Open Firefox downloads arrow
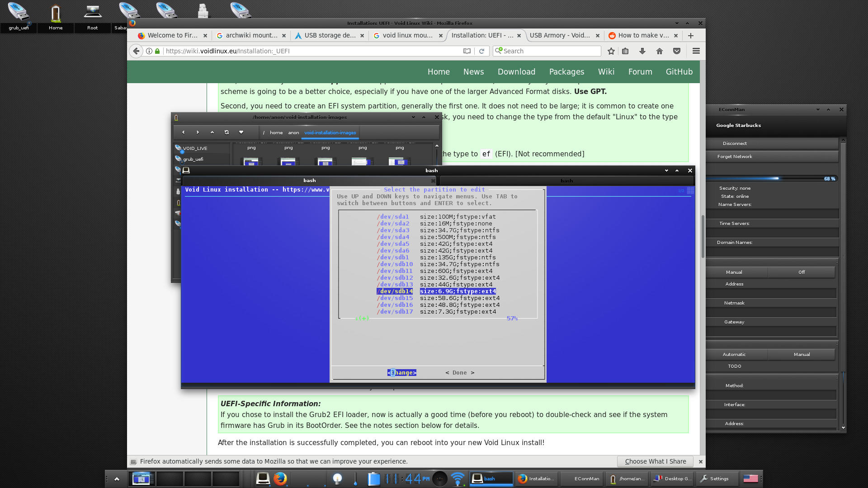 pyautogui.click(x=642, y=51)
